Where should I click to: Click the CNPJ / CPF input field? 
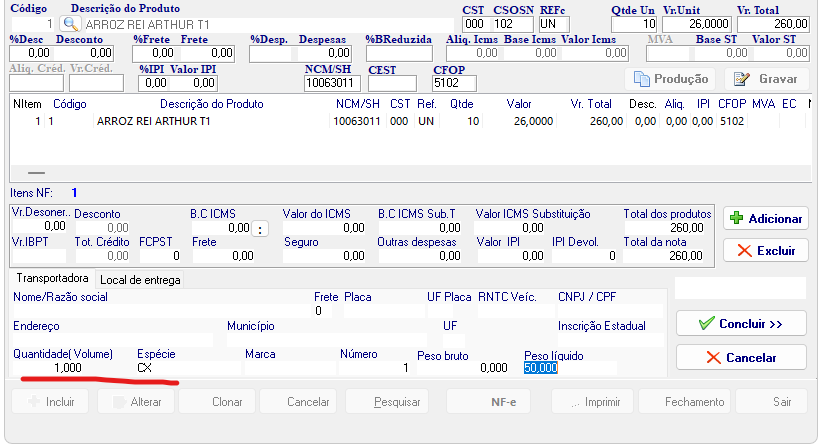(x=610, y=311)
